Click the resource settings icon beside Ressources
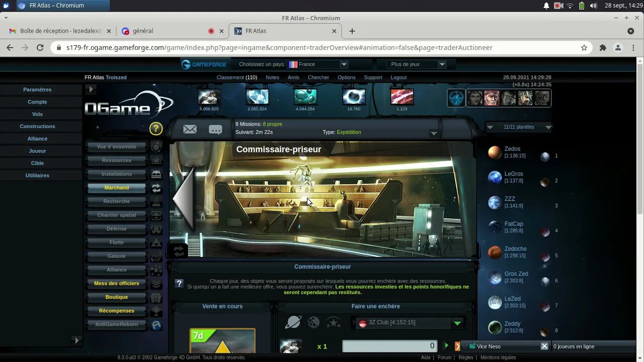644x362 pixels. pyautogui.click(x=156, y=160)
